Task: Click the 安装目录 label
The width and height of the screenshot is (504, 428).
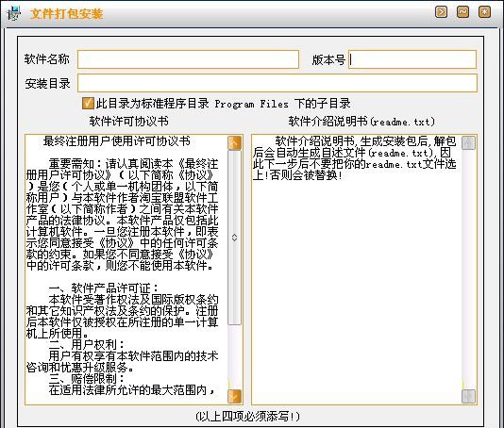Action: 47,84
